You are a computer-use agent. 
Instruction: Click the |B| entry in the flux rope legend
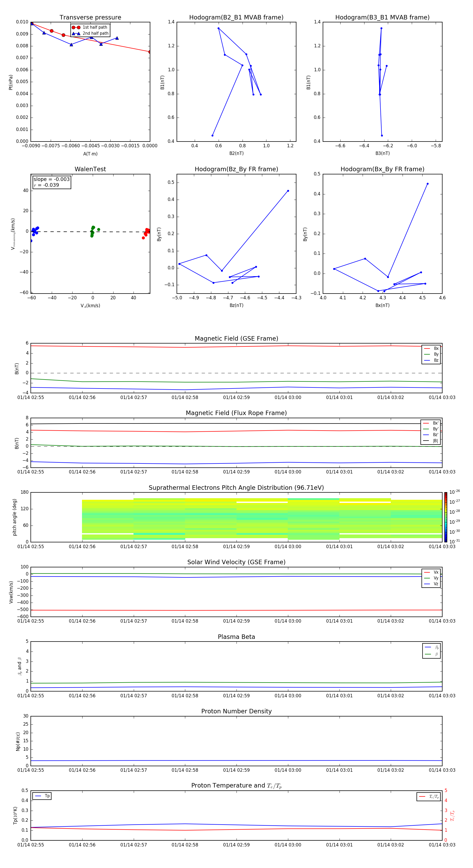point(431,441)
